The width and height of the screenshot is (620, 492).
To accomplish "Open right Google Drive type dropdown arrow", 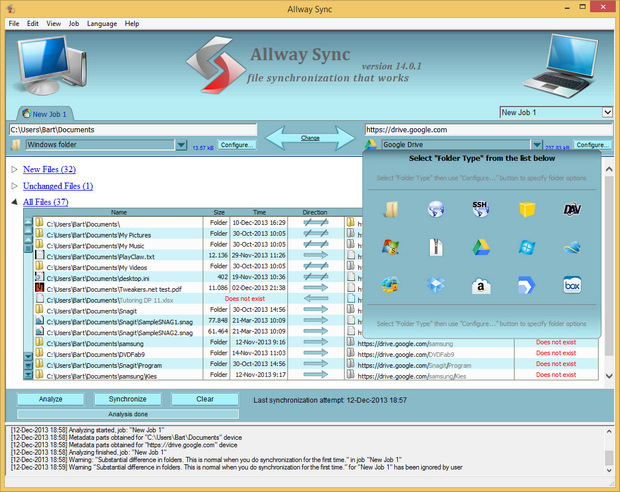I will click(x=537, y=145).
